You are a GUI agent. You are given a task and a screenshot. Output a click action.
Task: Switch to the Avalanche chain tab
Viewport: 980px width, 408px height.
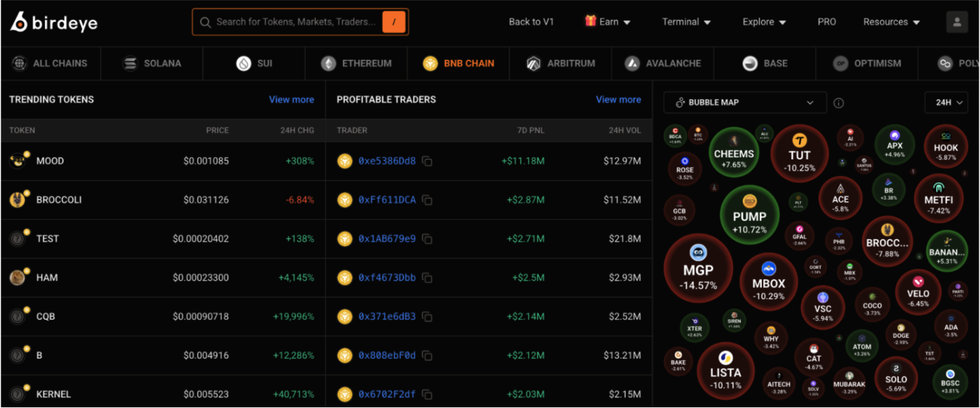(x=663, y=63)
